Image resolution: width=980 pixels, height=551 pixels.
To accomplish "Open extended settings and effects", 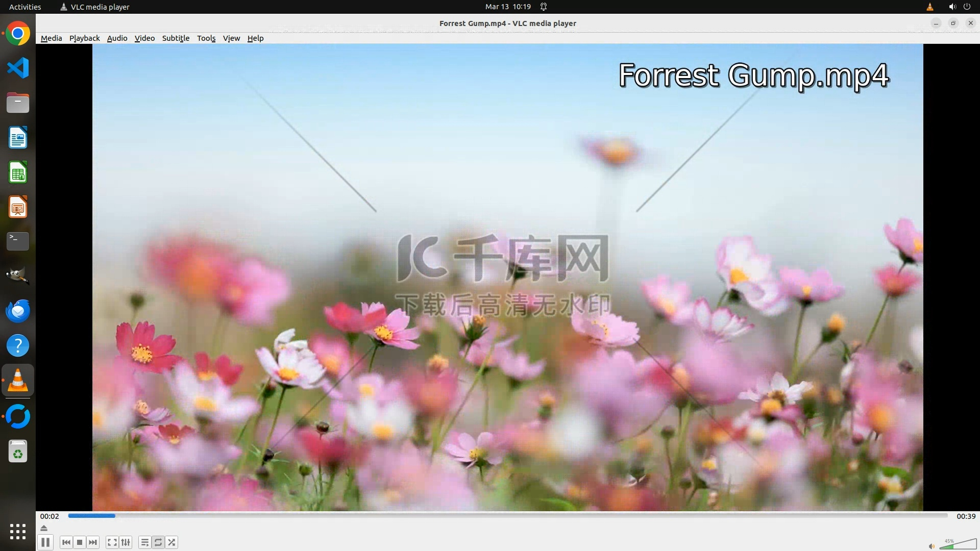I will [x=126, y=542].
